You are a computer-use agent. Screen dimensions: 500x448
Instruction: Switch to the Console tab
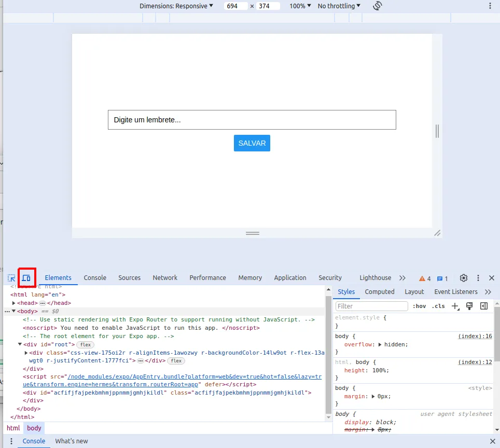pos(95,278)
